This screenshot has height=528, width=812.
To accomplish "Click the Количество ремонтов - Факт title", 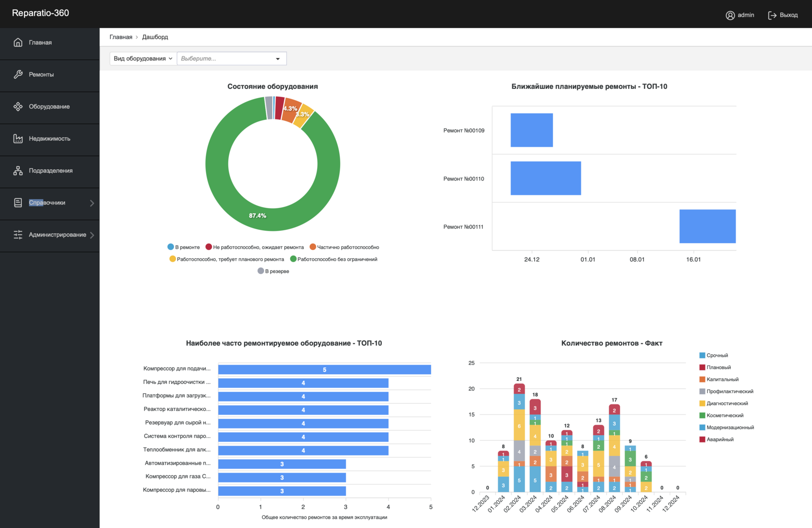I will click(611, 343).
